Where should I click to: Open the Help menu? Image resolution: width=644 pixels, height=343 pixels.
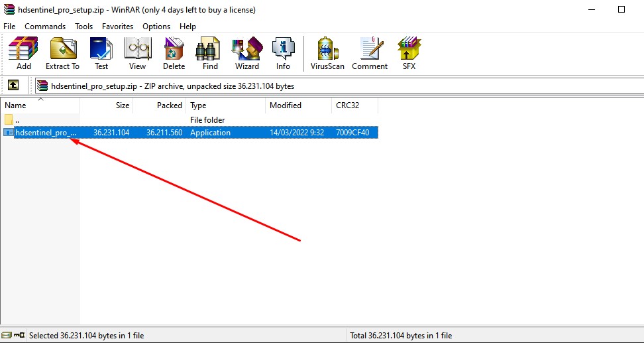click(188, 27)
